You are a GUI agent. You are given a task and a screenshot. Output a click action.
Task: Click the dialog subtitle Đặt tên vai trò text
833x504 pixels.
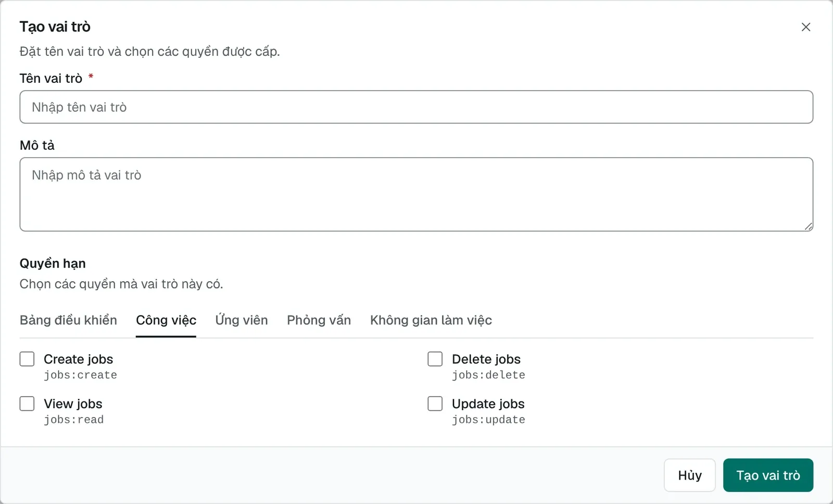tap(150, 52)
